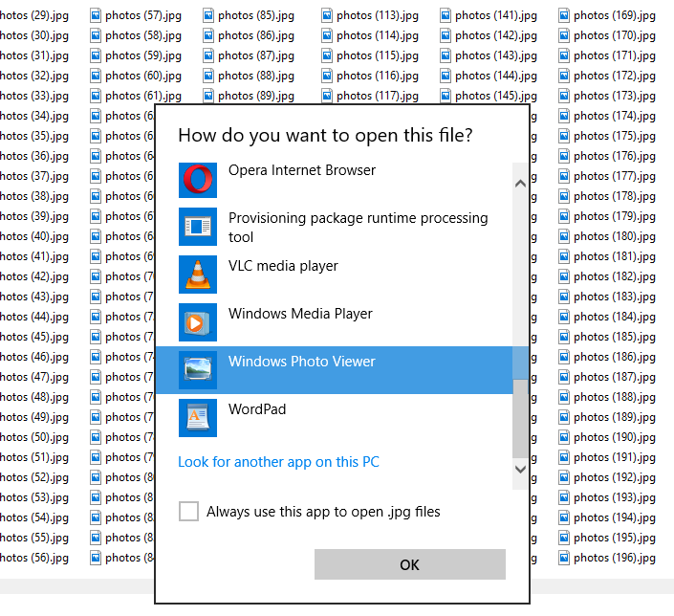Select file photos (142).jpg name

coord(496,35)
